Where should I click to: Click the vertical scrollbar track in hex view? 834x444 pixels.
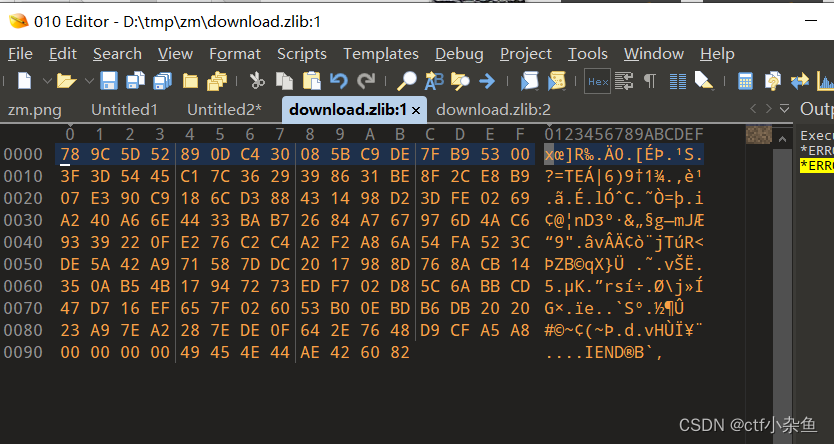tap(782, 295)
